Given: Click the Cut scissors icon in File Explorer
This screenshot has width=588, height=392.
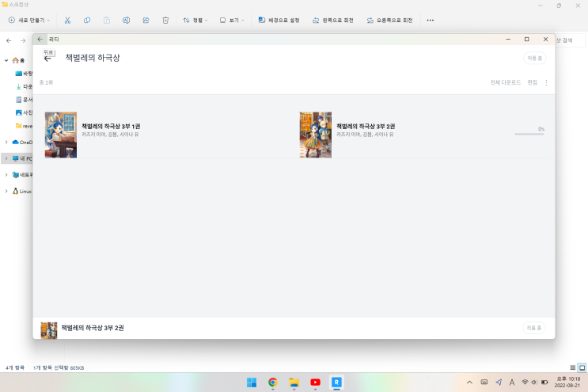Looking at the screenshot, I should click(67, 21).
